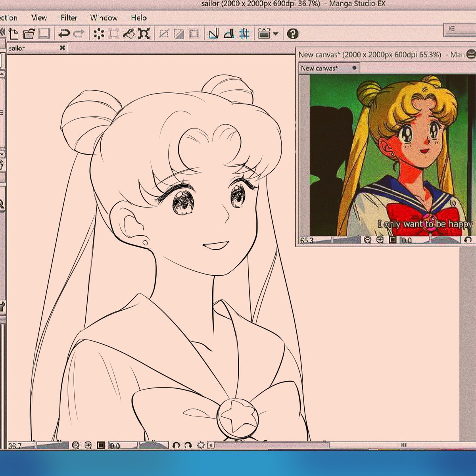
Task: Collapse toolbar using double-chevron at left
Action: [2, 32]
